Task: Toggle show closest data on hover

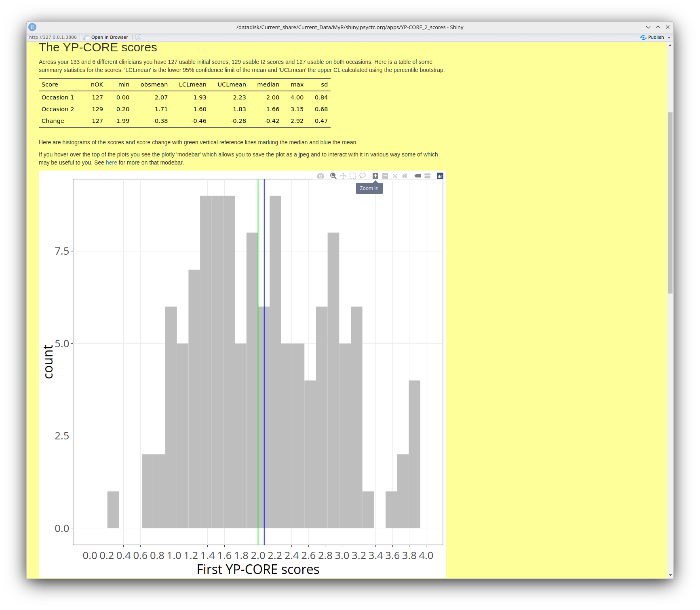Action: pos(417,176)
